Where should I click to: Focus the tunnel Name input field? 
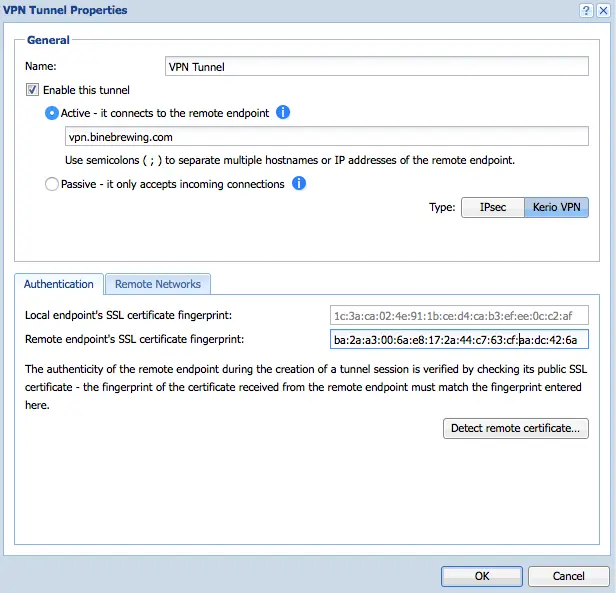pos(376,66)
